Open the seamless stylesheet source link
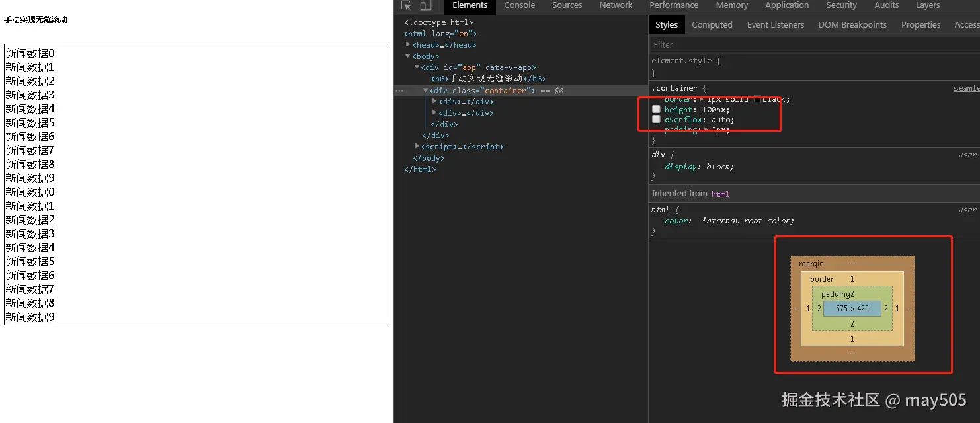 point(966,88)
